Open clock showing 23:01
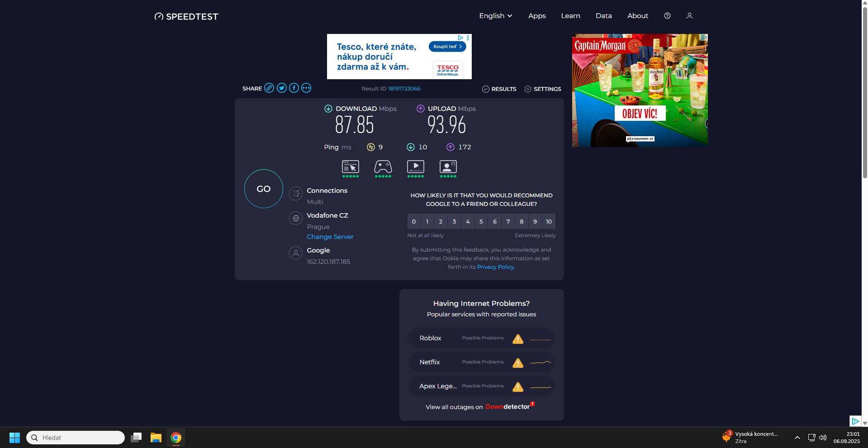Viewport: 868px width, 448px height. [847, 438]
